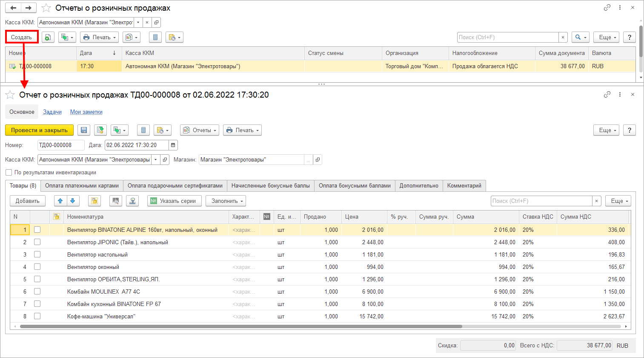
Task: Switch to Оплата подарочными сертификатами tab
Action: click(x=175, y=186)
